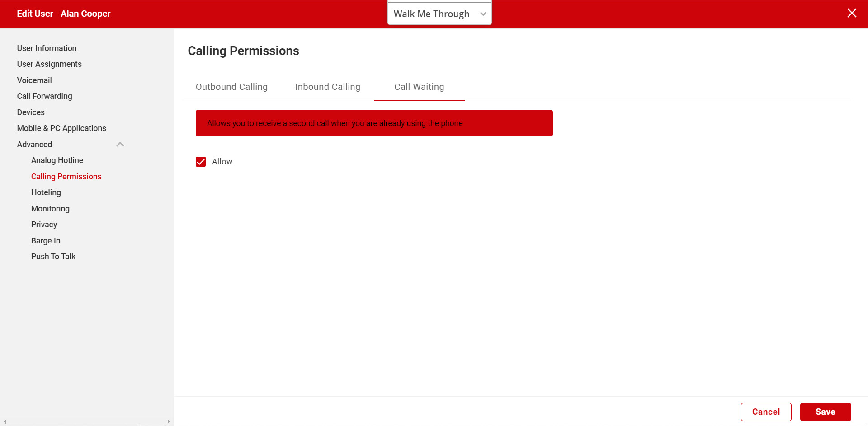Uncheck the Allow call waiting checkbox
Image resolution: width=868 pixels, height=426 pixels.
point(201,162)
